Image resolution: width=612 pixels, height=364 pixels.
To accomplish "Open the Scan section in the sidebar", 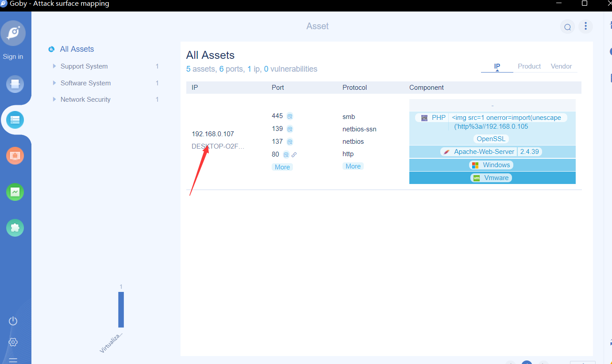I will pyautogui.click(x=15, y=84).
